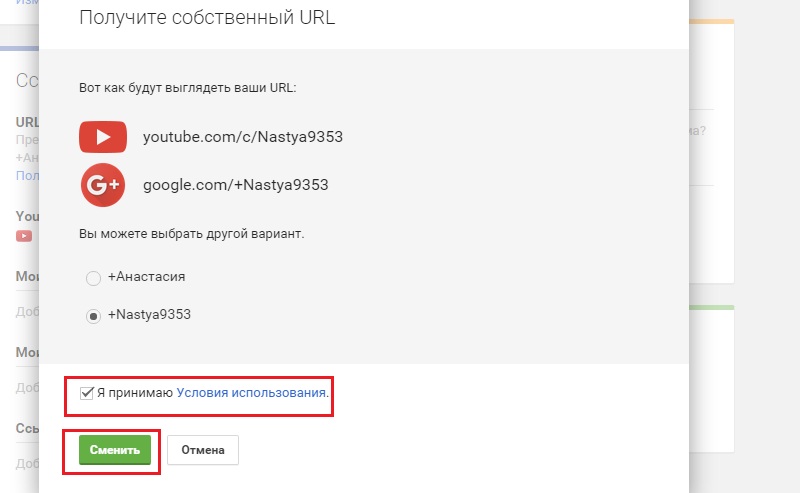Click the text Вы можете выбрать другой вариант
Image resolution: width=800 pixels, height=493 pixels.
pos(191,234)
